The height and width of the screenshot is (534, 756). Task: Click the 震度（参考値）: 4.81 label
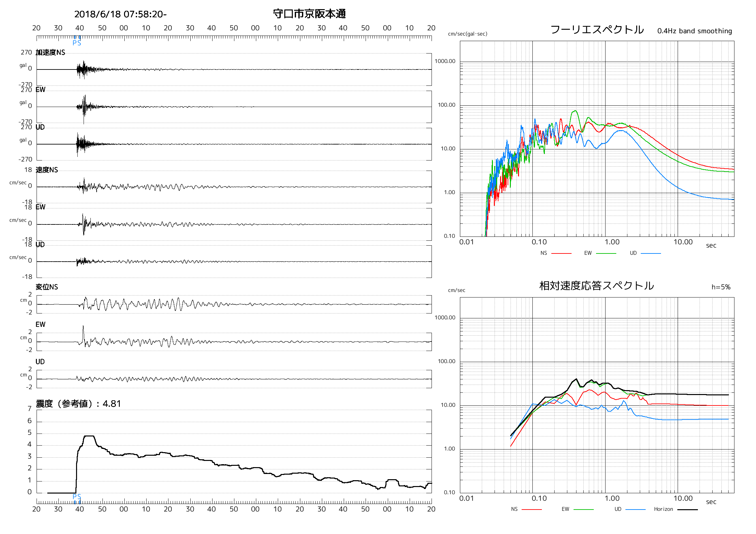[x=78, y=404]
